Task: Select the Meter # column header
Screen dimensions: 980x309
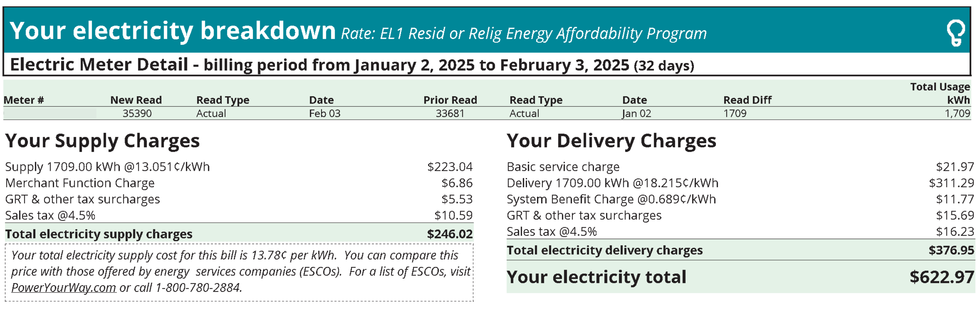Action: point(24,100)
